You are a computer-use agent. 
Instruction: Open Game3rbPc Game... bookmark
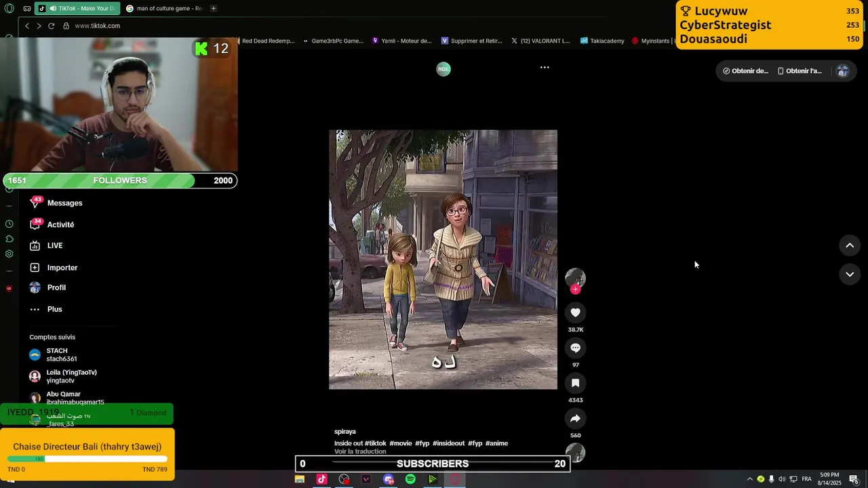[x=333, y=41]
